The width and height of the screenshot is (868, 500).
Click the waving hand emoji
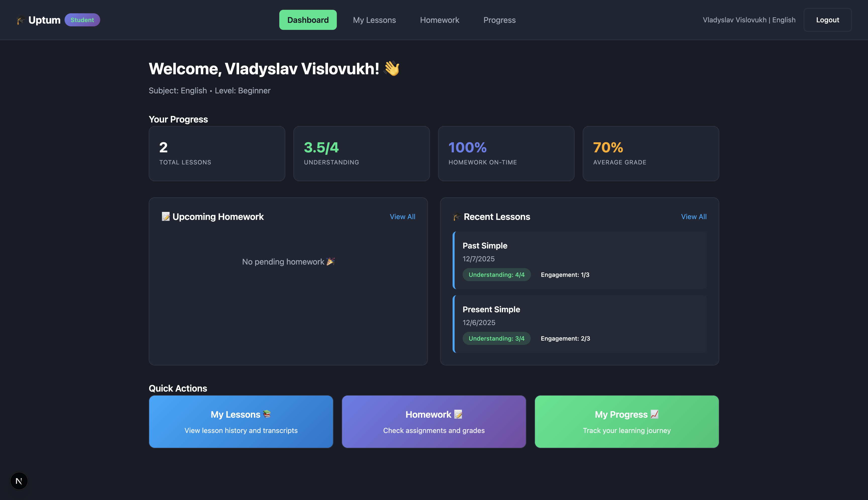coord(392,68)
